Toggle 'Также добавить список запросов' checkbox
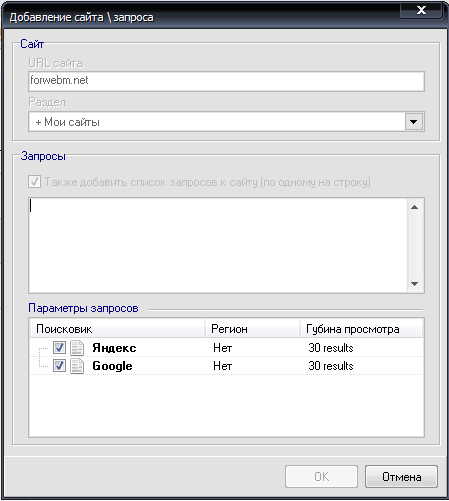 tap(34, 182)
